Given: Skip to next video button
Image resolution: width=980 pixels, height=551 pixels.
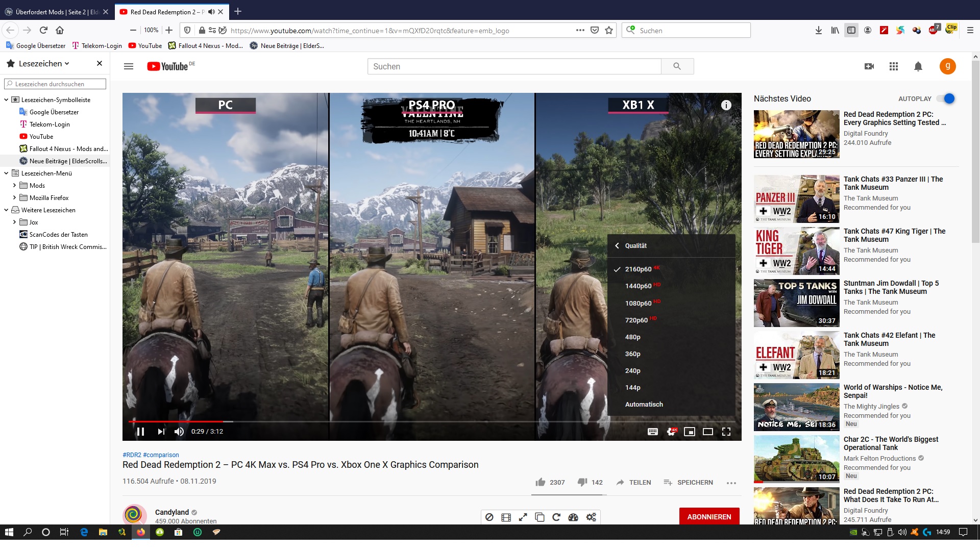Looking at the screenshot, I should pos(161,432).
